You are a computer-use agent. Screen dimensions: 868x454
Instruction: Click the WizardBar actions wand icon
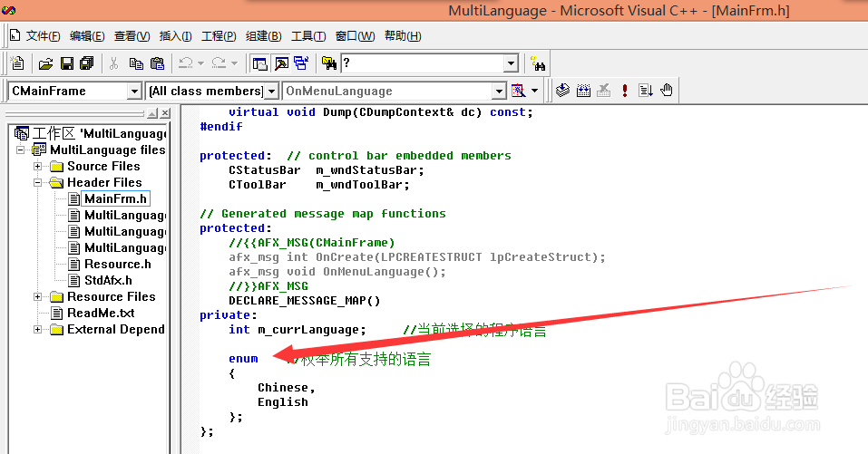(518, 91)
